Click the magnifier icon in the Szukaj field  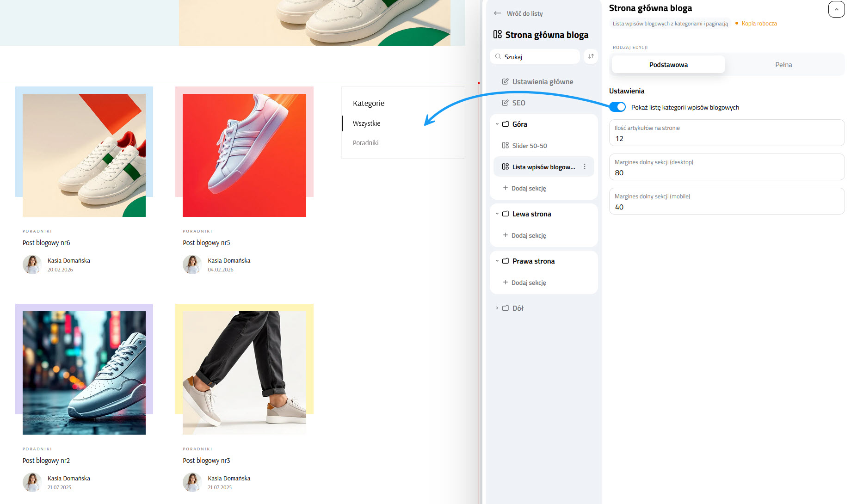tap(498, 56)
